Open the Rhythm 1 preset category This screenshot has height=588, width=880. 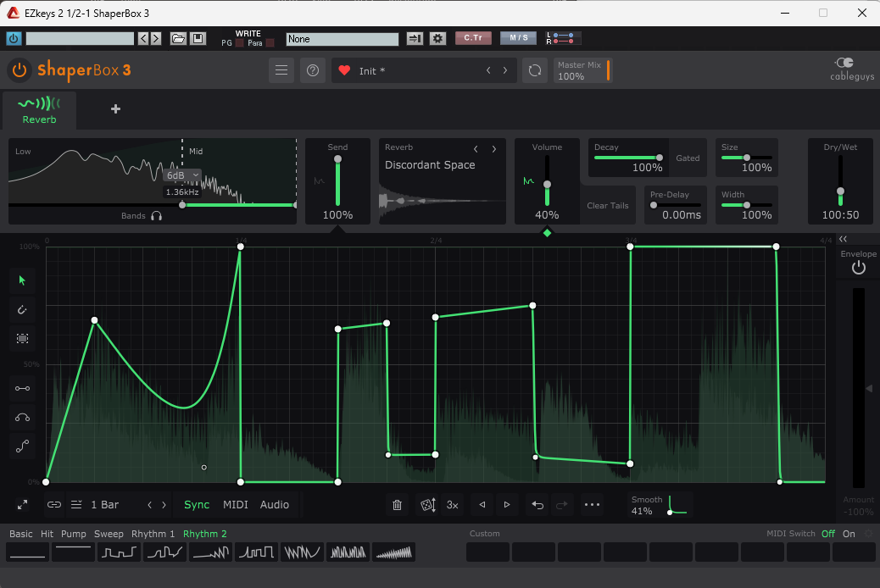pyautogui.click(x=153, y=534)
